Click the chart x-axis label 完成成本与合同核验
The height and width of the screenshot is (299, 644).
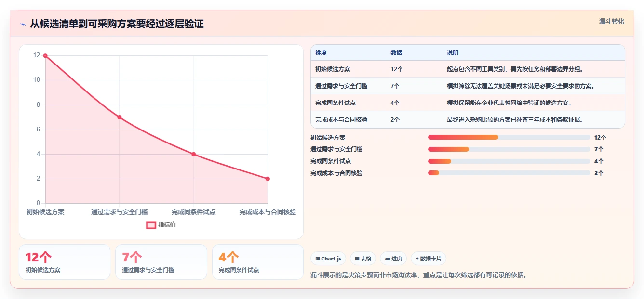(268, 212)
